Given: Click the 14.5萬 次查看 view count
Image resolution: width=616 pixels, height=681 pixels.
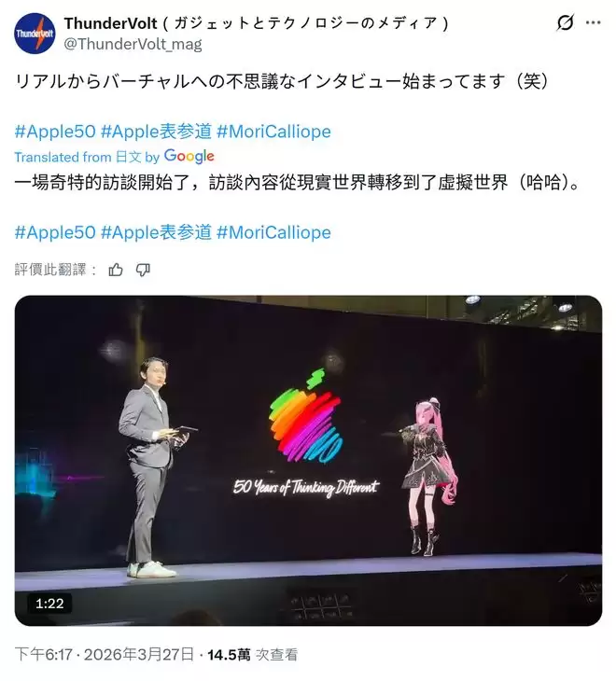Looking at the screenshot, I should pos(253,654).
